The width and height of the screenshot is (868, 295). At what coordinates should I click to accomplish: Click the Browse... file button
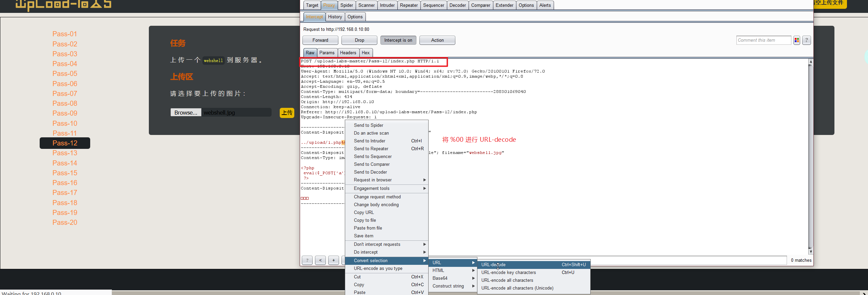(186, 113)
